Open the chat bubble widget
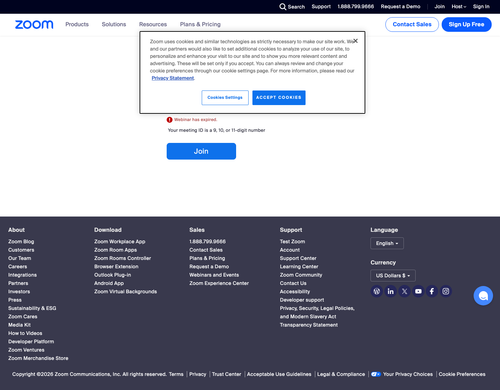Image resolution: width=500 pixels, height=390 pixels. click(483, 296)
